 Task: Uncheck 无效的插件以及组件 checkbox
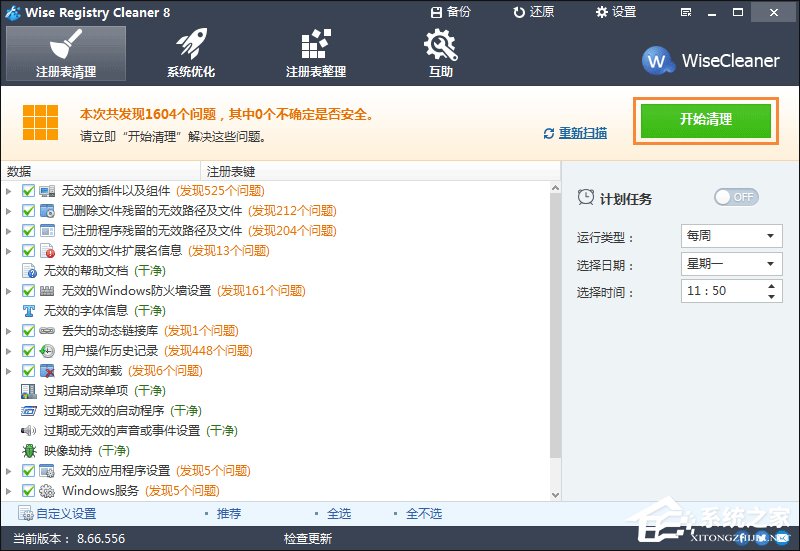pos(29,191)
